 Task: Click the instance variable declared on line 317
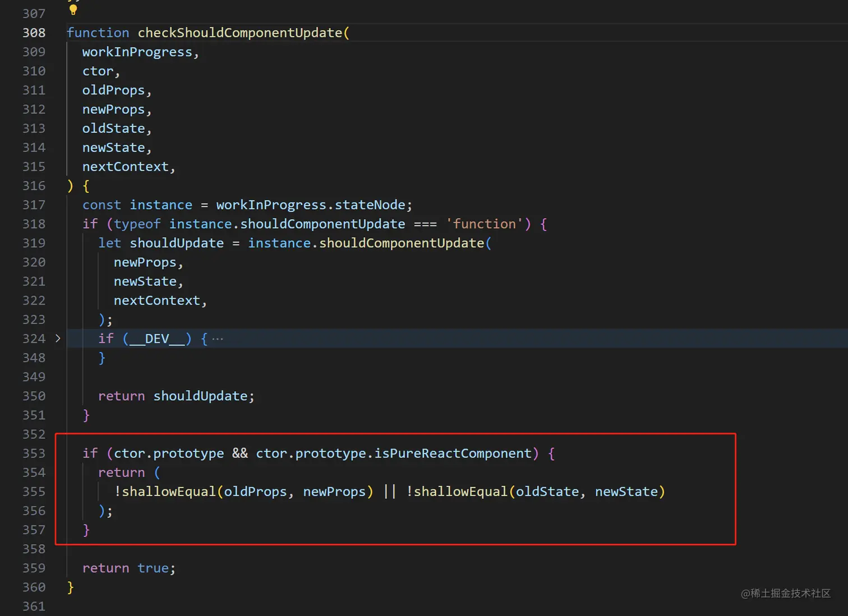161,205
